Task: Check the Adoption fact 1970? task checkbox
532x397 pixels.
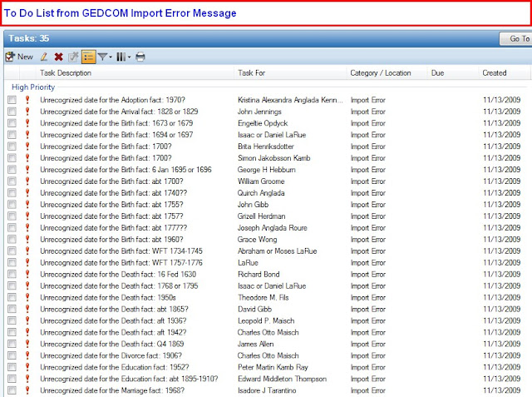Action: (x=12, y=100)
